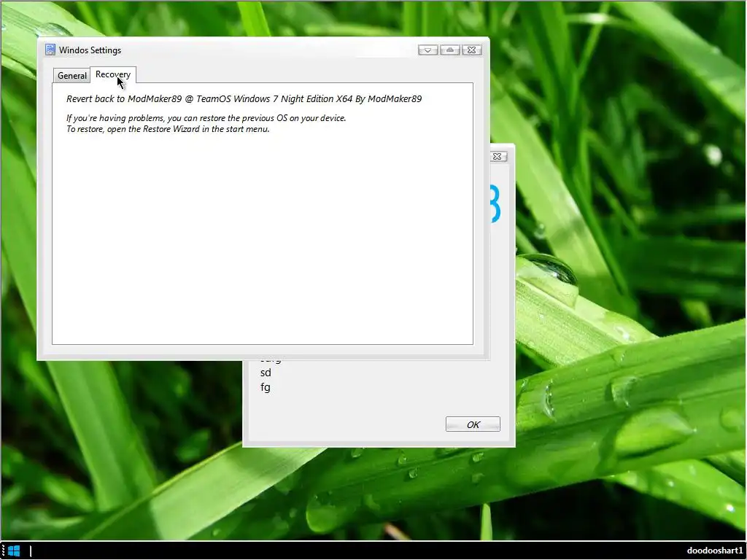The width and height of the screenshot is (747, 560).
Task: Click the 'sd' text in the back dialog
Action: [x=266, y=373]
